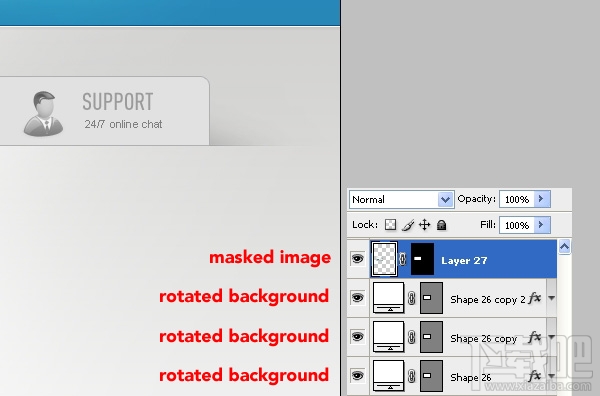
Task: Click fx effects icon on Shape 26 copy
Action: coord(535,337)
